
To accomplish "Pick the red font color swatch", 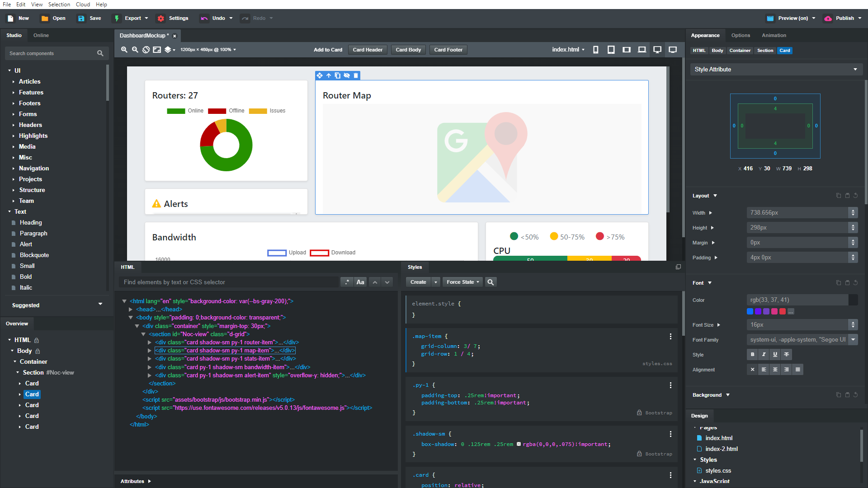I will (783, 311).
